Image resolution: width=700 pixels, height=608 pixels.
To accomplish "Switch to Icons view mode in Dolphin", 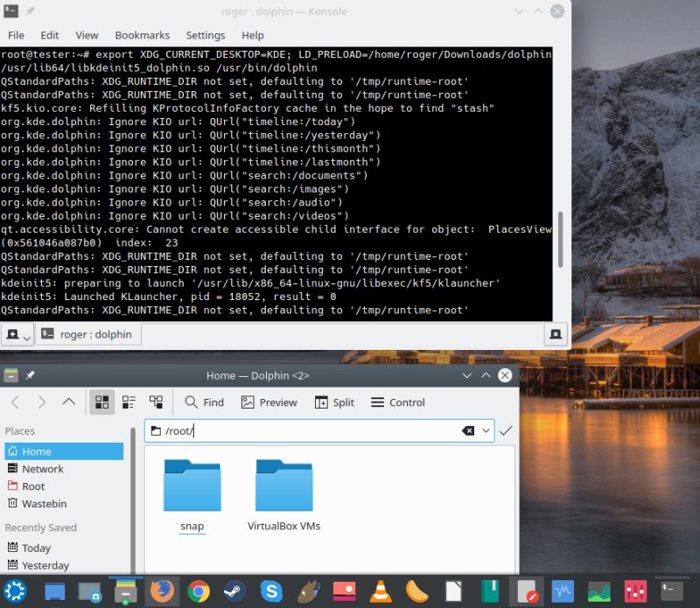I will (x=102, y=402).
